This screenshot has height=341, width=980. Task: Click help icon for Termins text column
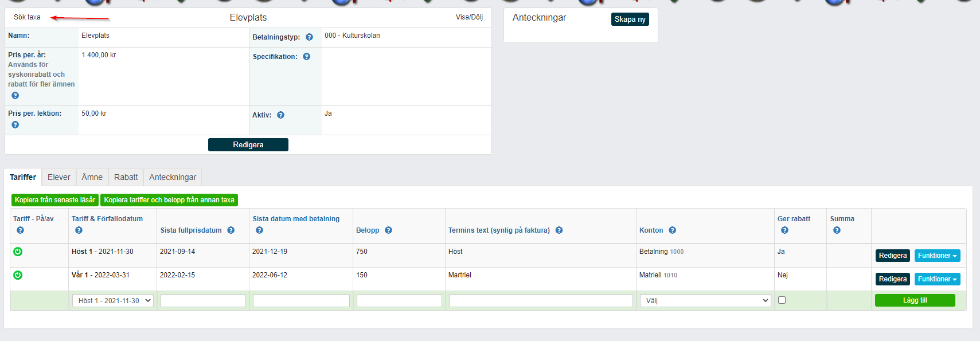click(559, 230)
